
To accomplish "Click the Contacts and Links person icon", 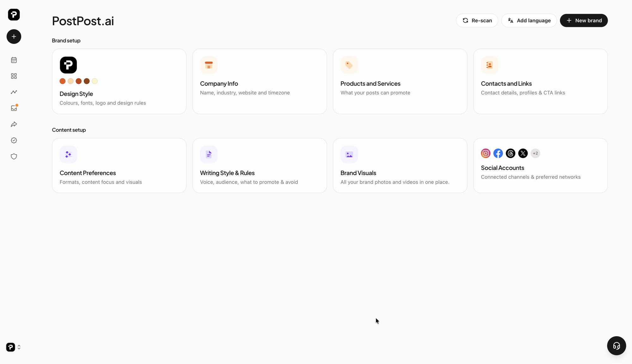I will (x=489, y=65).
